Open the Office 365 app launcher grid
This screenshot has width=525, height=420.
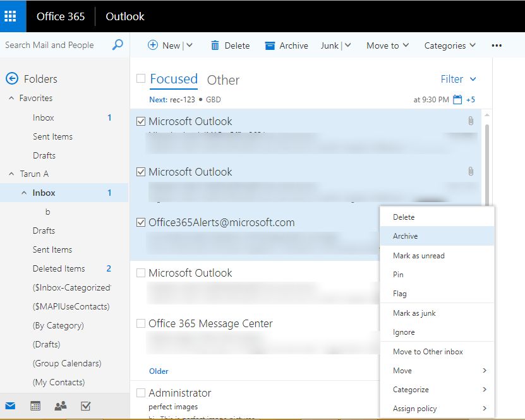[x=13, y=16]
